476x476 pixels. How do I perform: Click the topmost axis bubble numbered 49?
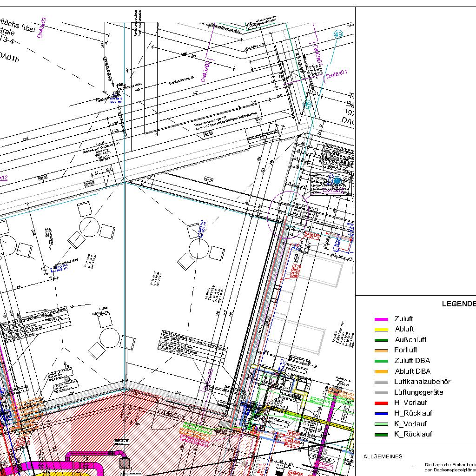tap(338, 34)
